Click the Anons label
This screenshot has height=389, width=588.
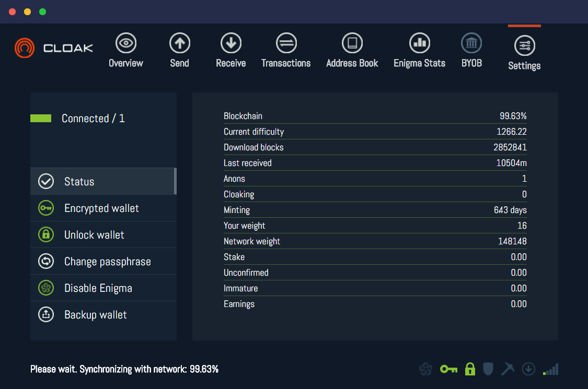click(x=234, y=179)
